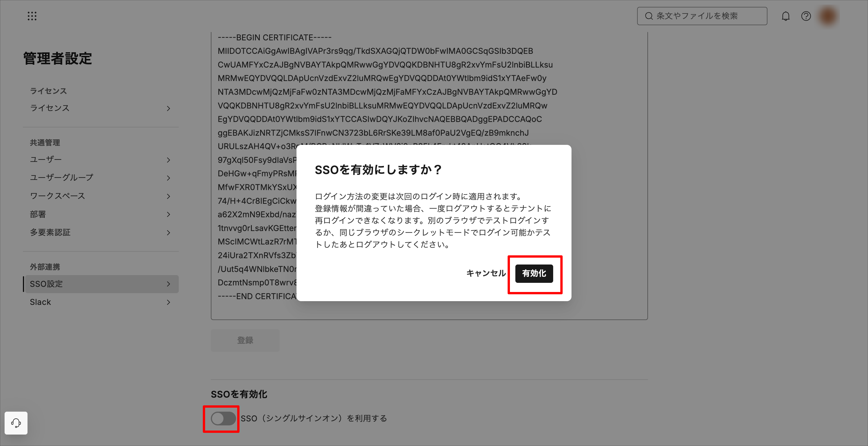Toggle the SSO（シングルサインオン）を利用する switch

(223, 419)
